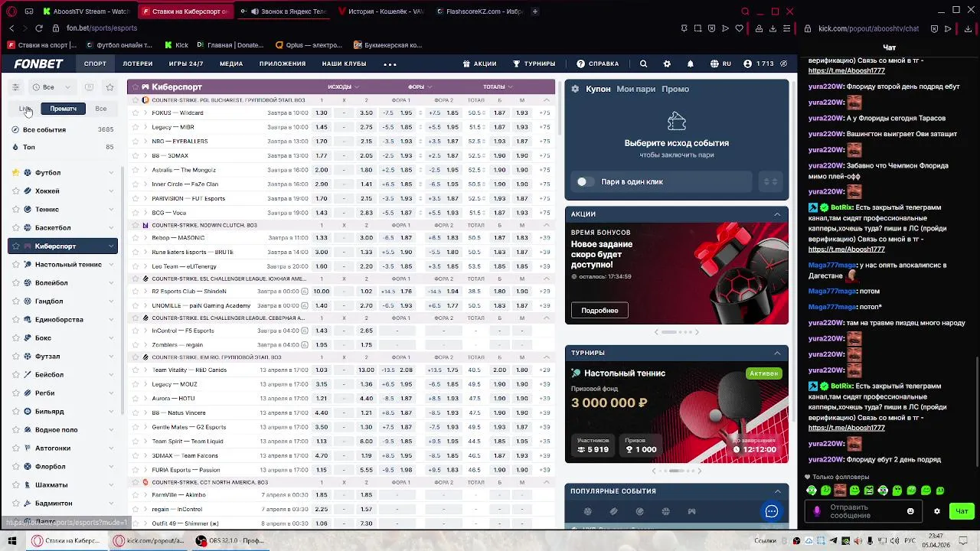
Task: Select football icon in popular events
Action: pos(588,511)
